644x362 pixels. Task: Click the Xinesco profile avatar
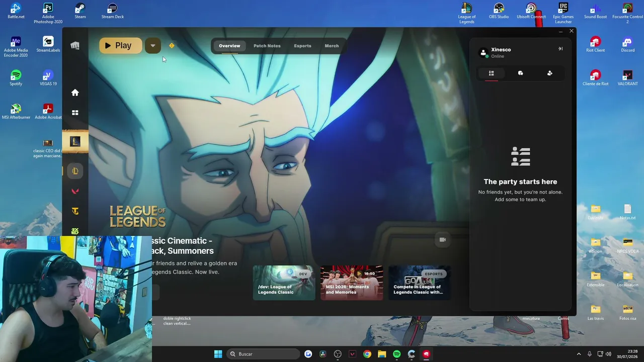[x=484, y=52]
